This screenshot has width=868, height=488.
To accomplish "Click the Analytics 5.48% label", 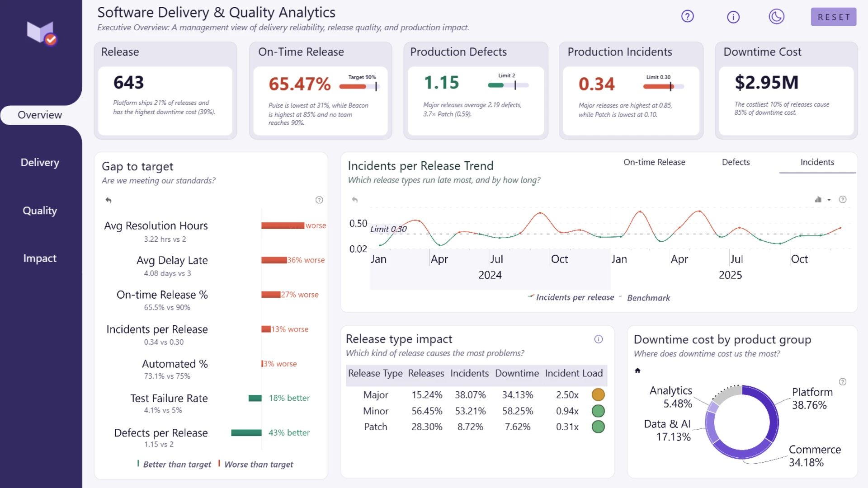I will click(x=670, y=397).
